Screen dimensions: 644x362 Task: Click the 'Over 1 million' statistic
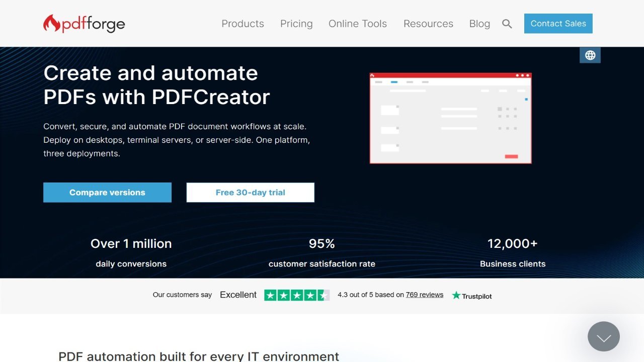(x=131, y=243)
